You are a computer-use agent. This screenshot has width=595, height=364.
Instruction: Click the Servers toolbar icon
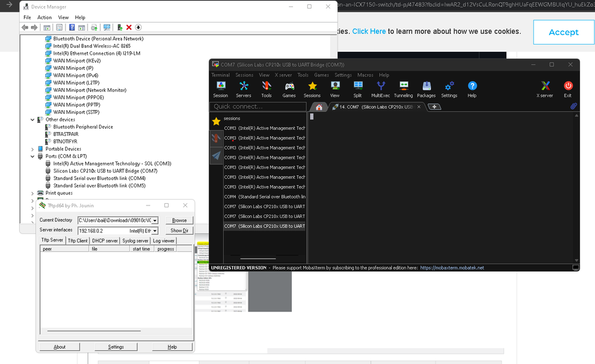pyautogui.click(x=244, y=89)
